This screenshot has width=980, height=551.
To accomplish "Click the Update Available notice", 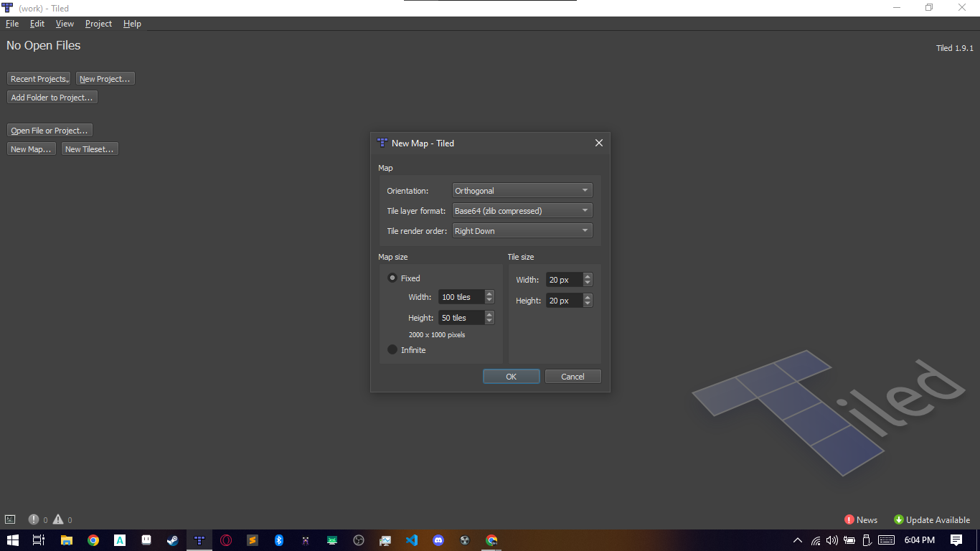I will coord(931,520).
